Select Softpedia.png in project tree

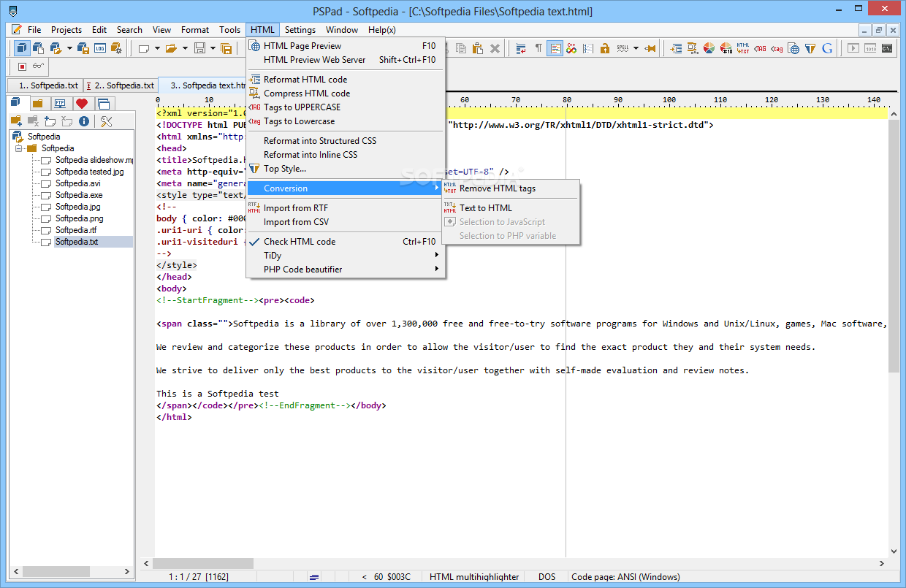coord(80,218)
